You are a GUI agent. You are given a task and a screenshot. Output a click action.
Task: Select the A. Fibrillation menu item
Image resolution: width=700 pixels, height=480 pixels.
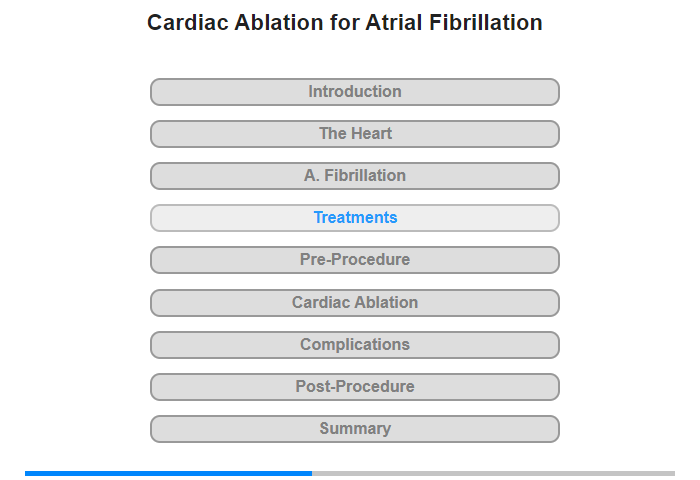click(x=354, y=176)
